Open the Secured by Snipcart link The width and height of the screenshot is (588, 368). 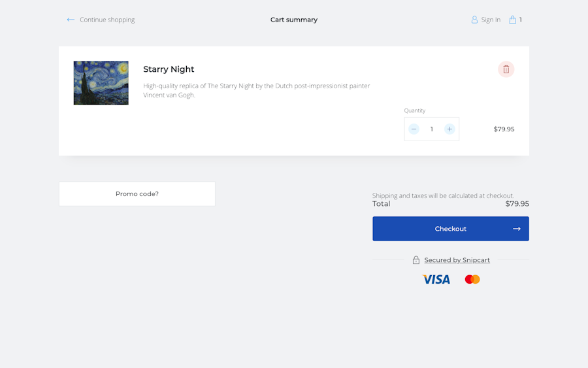[x=457, y=260]
